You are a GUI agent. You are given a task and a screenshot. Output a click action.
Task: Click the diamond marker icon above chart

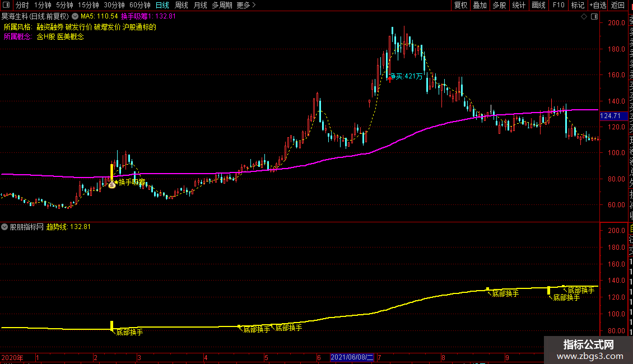click(x=584, y=17)
